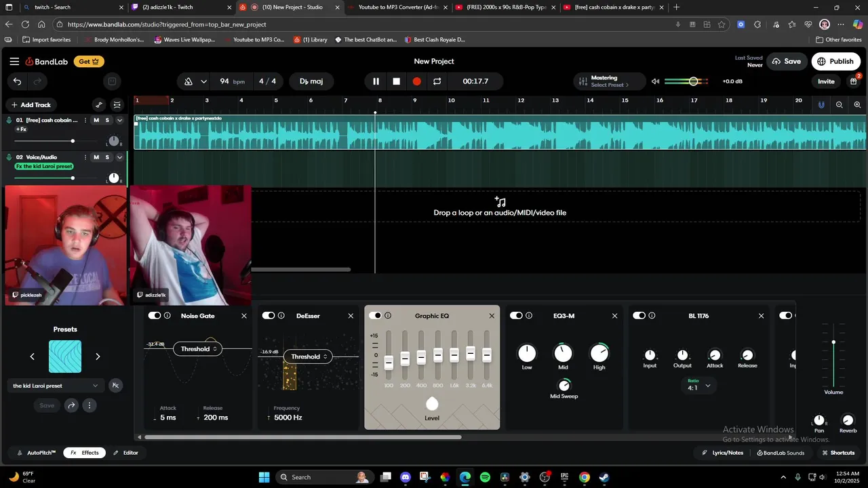Viewport: 868px width, 488px height.
Task: Disable the EQ3-M effect toggle
Action: [517, 316]
